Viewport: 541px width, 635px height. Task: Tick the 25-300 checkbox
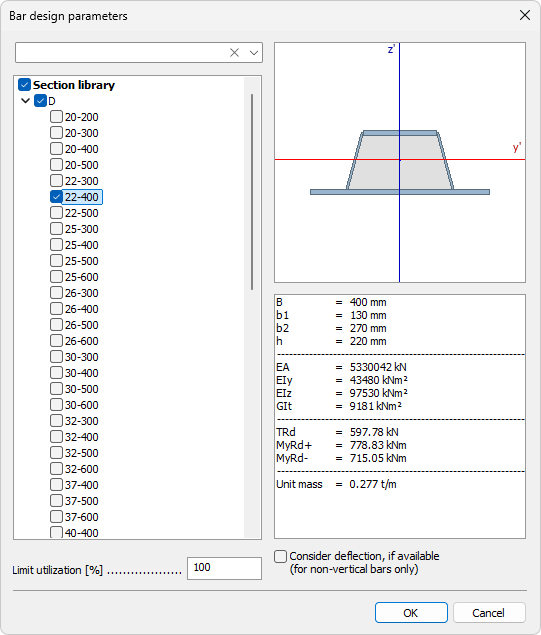[x=56, y=229]
